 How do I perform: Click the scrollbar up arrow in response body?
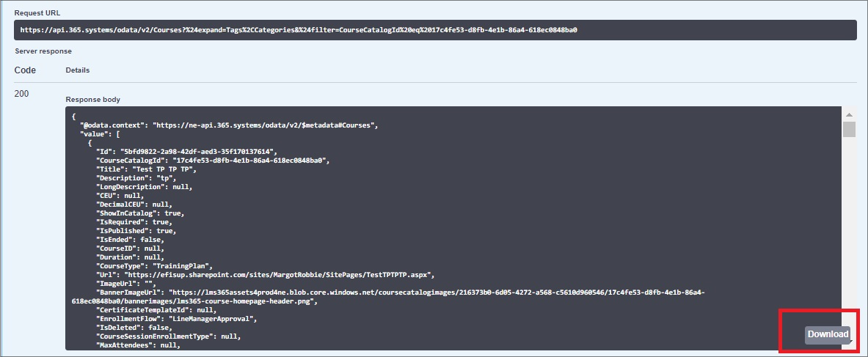849,114
